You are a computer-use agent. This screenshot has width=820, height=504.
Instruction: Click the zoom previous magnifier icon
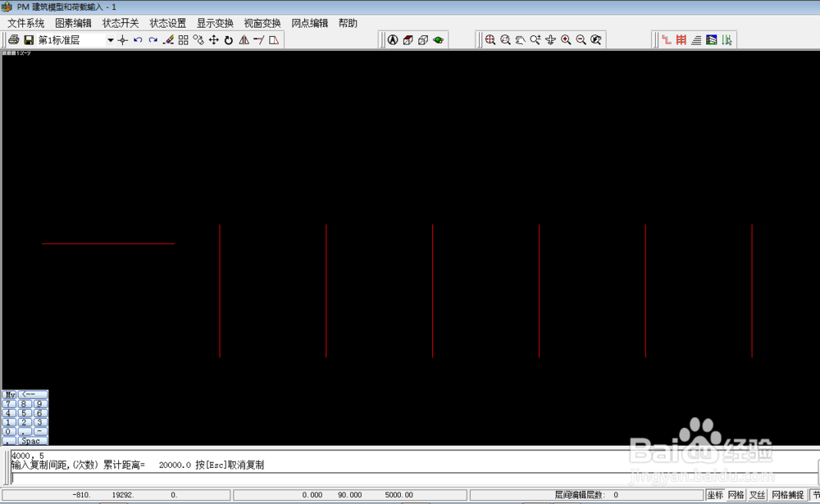(596, 39)
